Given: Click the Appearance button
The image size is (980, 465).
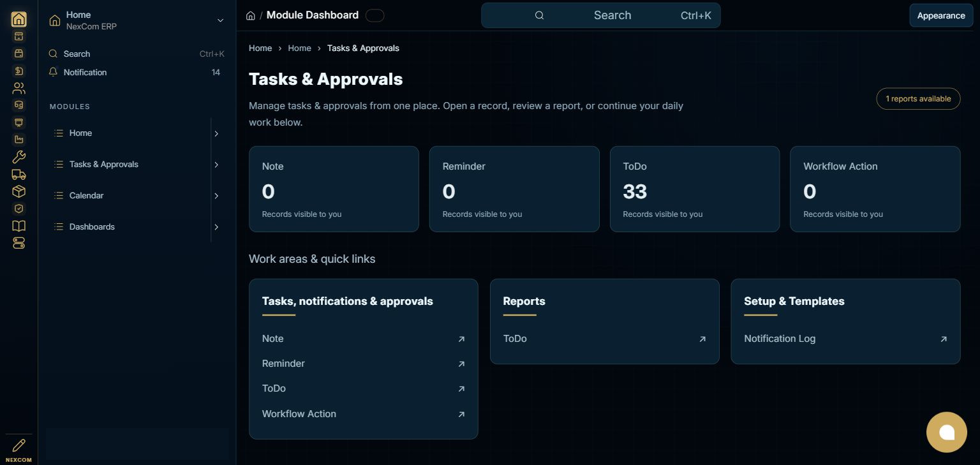Looking at the screenshot, I should pos(941,15).
